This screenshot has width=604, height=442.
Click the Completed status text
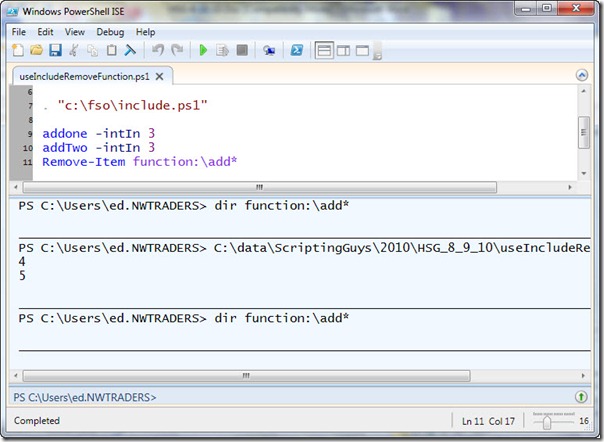tap(37, 420)
